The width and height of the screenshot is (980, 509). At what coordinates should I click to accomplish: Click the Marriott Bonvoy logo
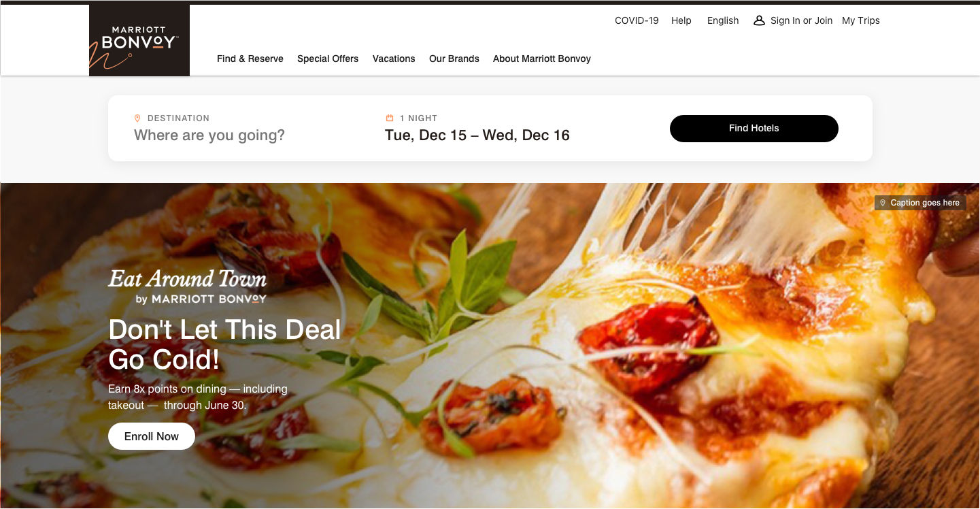(x=139, y=40)
